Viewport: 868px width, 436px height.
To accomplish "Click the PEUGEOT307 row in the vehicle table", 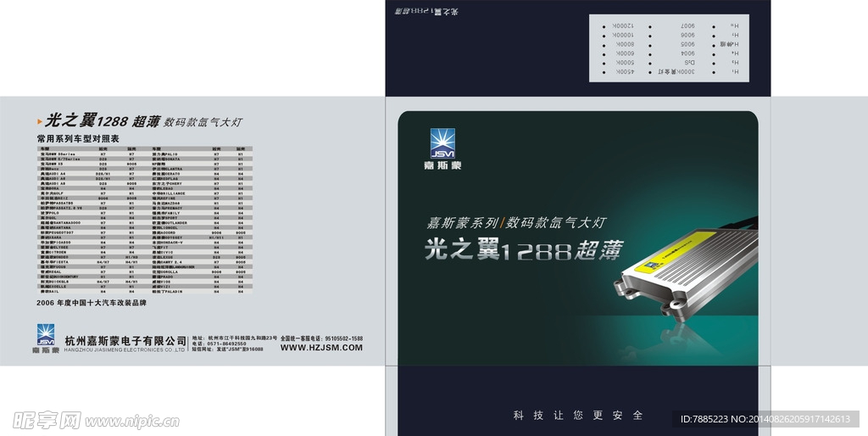I will click(x=92, y=232).
